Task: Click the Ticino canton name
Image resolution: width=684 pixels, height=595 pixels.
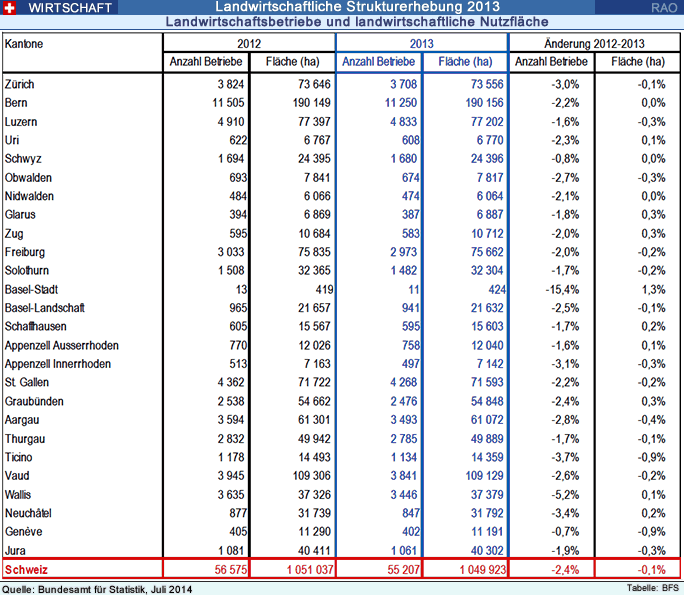Action: point(20,457)
